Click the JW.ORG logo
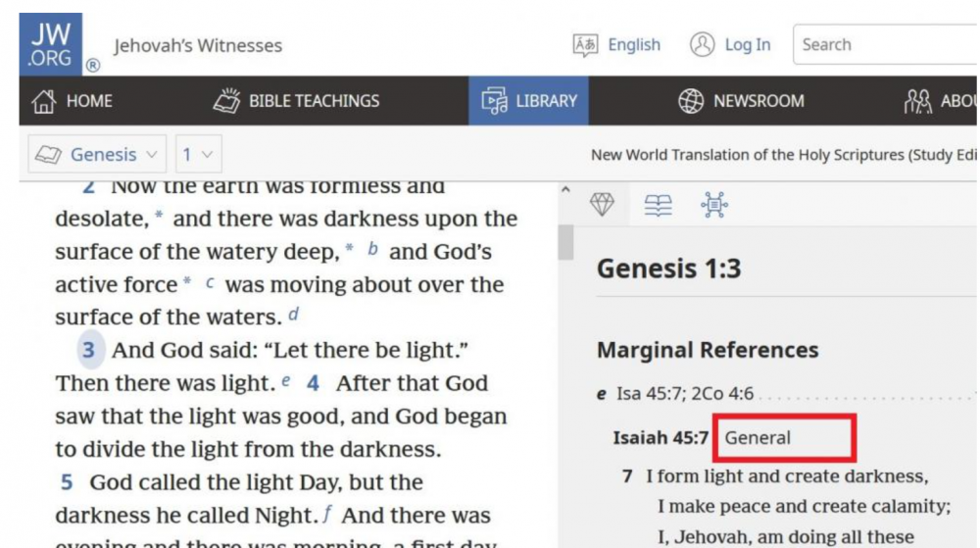 pyautogui.click(x=50, y=44)
